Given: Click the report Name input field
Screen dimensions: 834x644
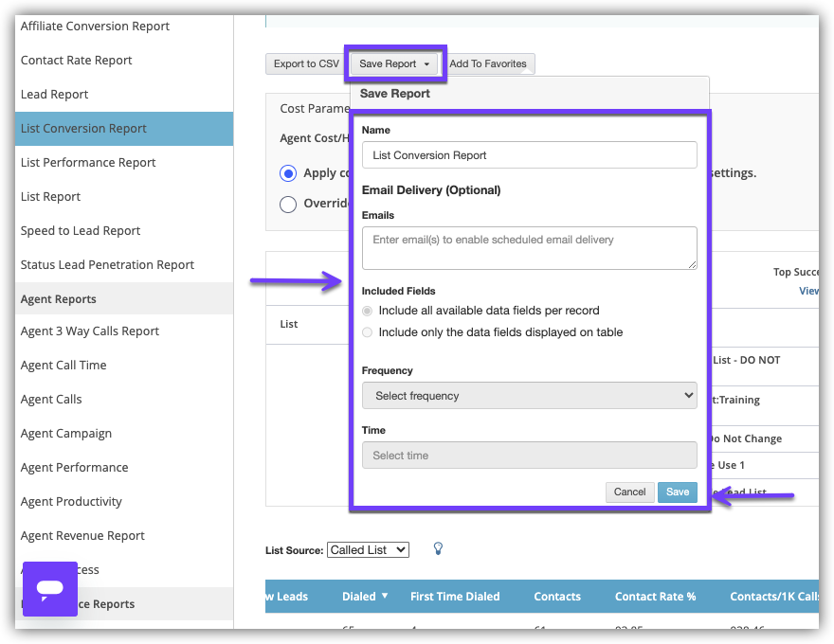Looking at the screenshot, I should coord(529,155).
